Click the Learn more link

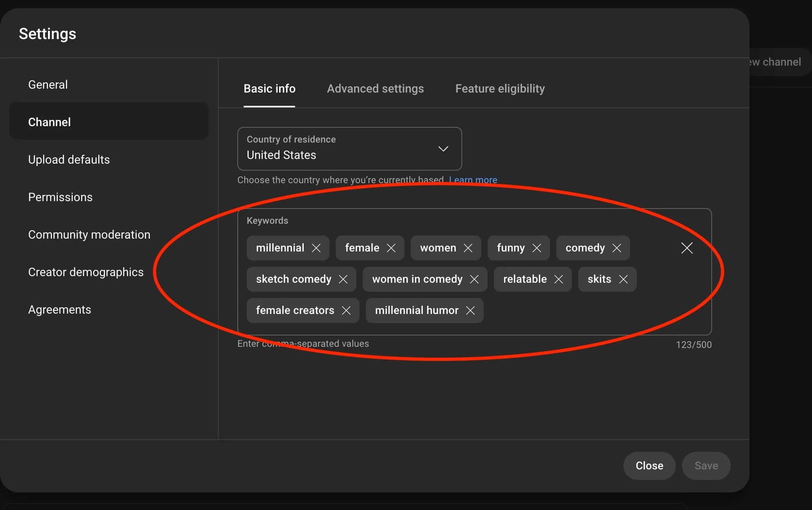point(473,180)
